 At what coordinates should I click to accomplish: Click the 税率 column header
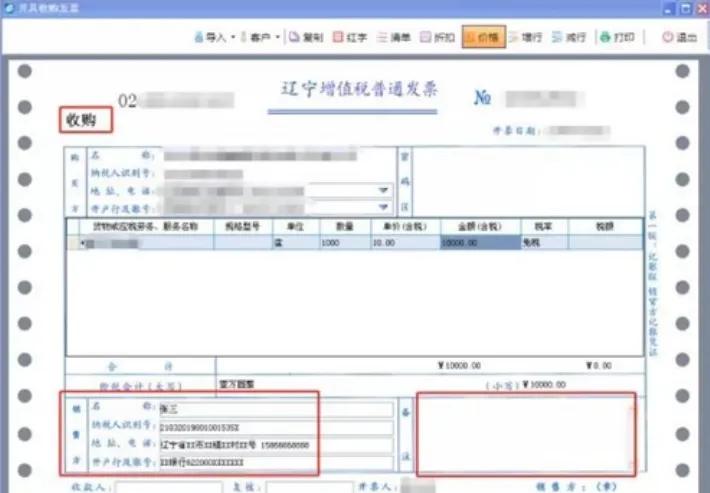544,226
